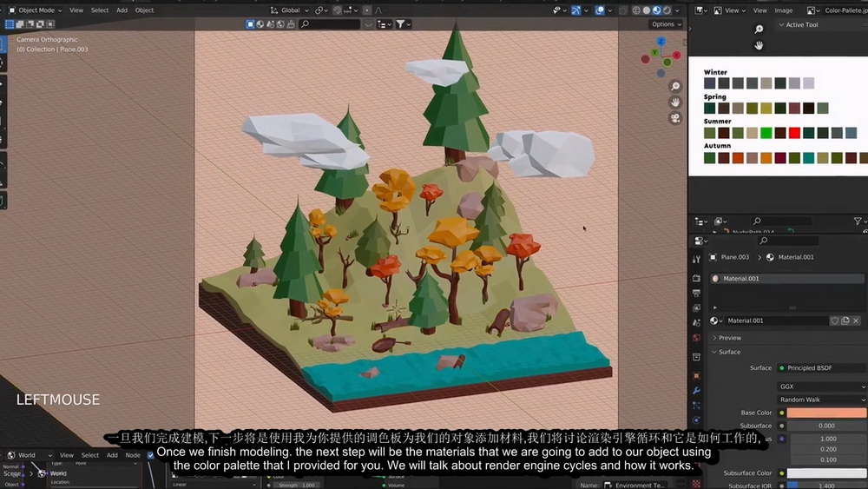
Task: Select the invert selection mode icon
Action: [x=41, y=24]
